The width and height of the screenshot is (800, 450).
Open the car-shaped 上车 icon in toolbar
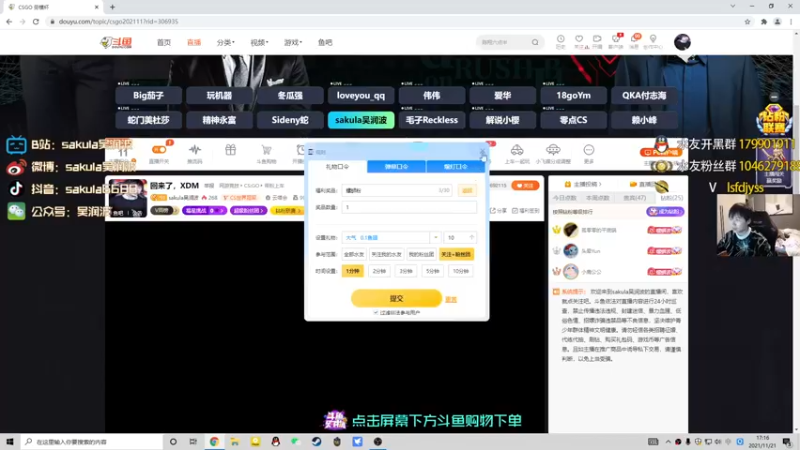point(517,149)
